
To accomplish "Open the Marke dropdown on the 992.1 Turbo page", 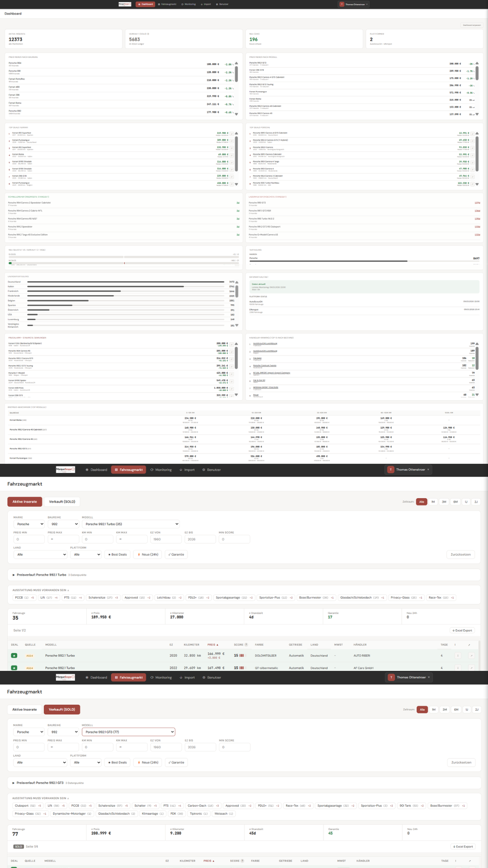I will point(29,524).
